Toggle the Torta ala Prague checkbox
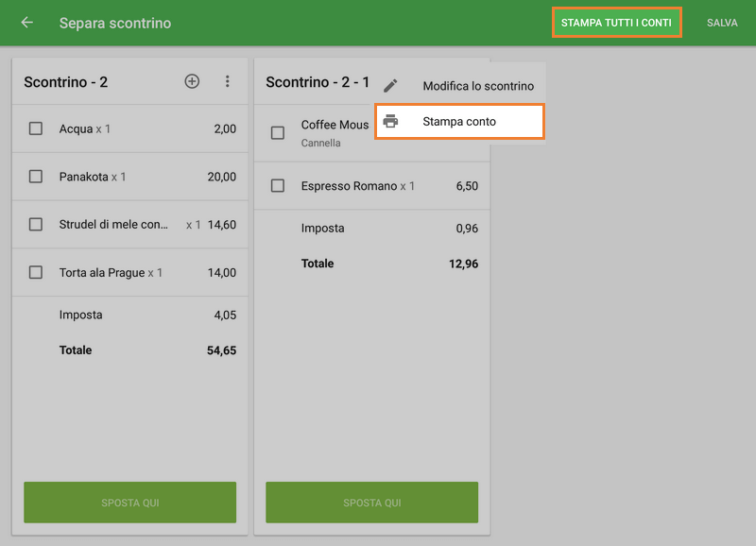 tap(36, 273)
